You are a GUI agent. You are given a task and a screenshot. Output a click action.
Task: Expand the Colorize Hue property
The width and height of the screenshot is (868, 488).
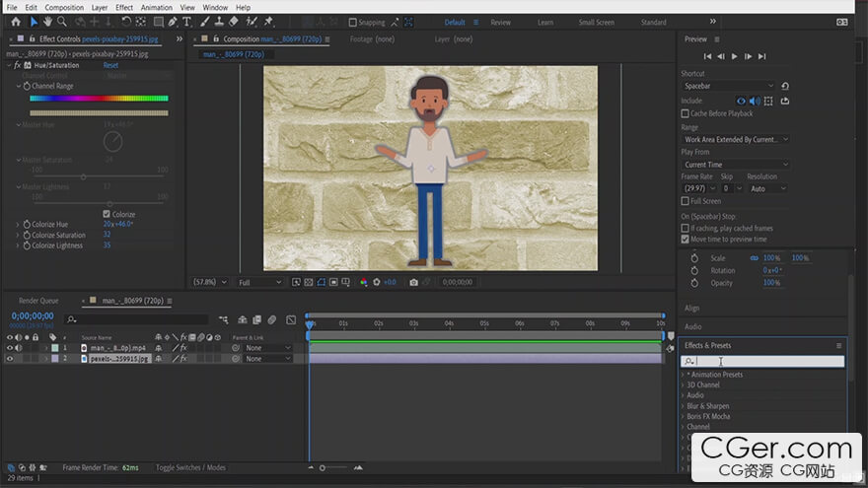click(18, 225)
